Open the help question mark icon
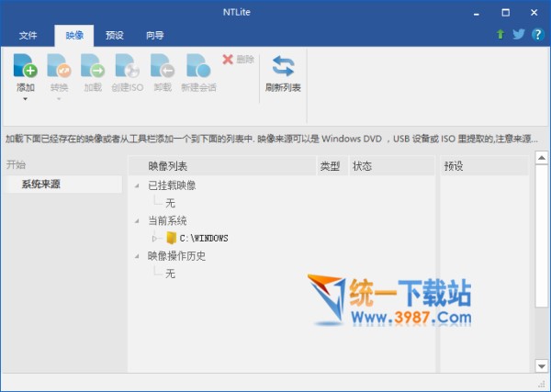The height and width of the screenshot is (392, 551). (x=537, y=35)
